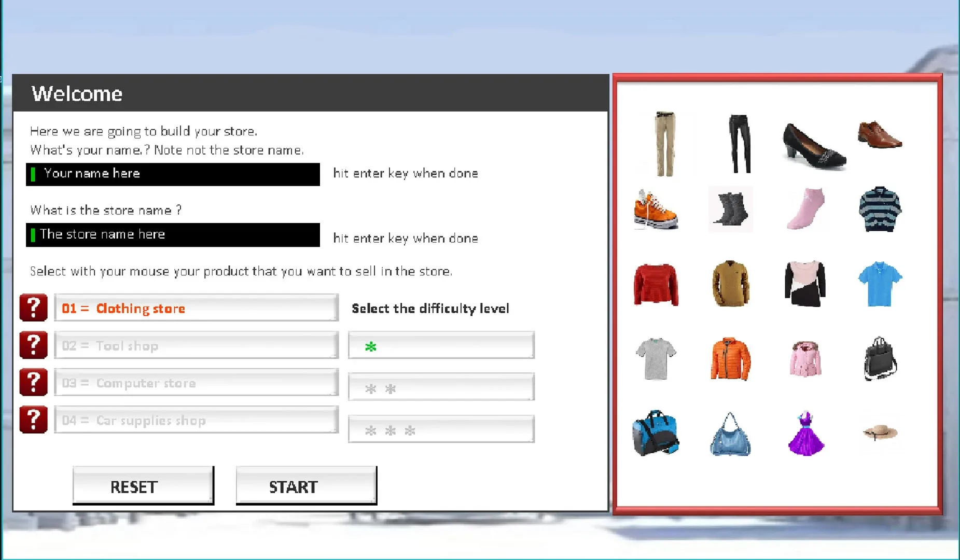Select the two-star difficulty level
The height and width of the screenshot is (560, 960).
click(x=441, y=387)
